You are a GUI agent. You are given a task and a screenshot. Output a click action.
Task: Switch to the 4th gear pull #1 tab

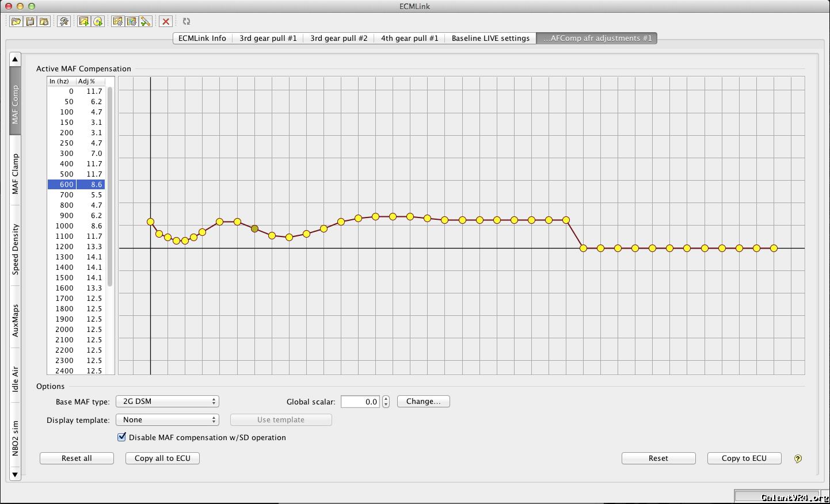click(x=409, y=38)
